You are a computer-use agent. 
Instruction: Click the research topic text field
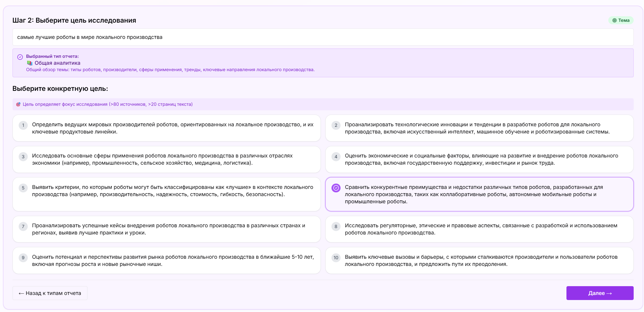(323, 37)
